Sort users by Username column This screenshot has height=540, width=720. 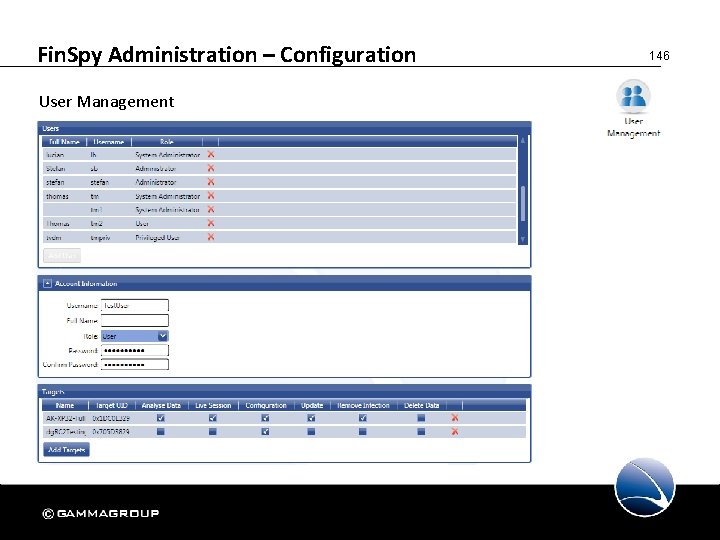coord(109,142)
